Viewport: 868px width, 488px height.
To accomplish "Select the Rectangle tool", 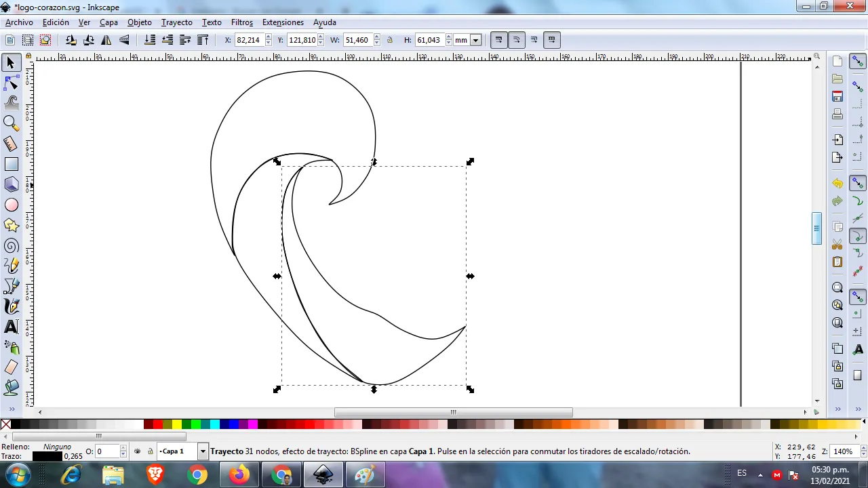I will tap(11, 164).
